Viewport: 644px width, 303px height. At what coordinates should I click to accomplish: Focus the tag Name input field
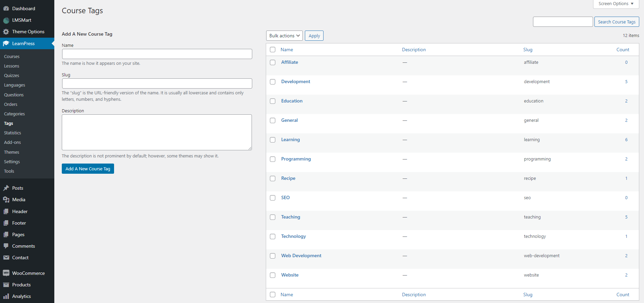157,54
